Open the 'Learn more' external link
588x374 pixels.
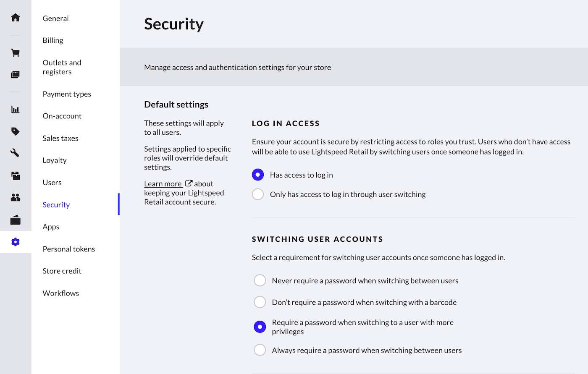coord(163,183)
